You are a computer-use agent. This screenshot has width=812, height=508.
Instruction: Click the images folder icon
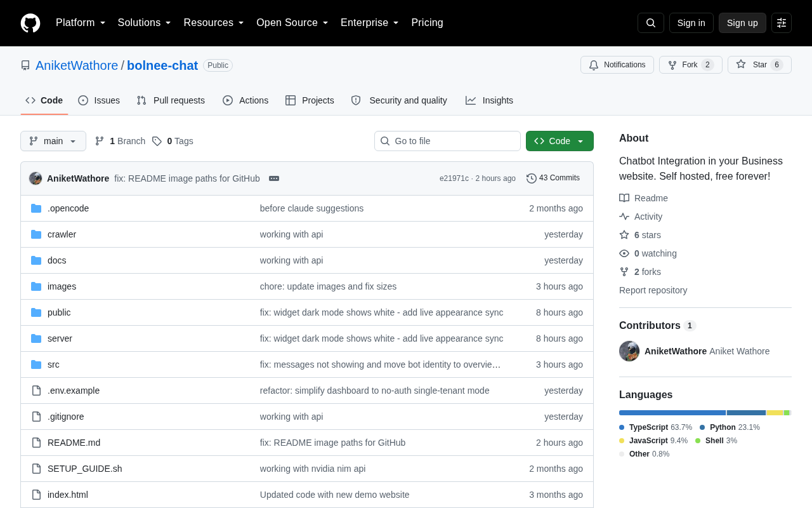(x=36, y=286)
